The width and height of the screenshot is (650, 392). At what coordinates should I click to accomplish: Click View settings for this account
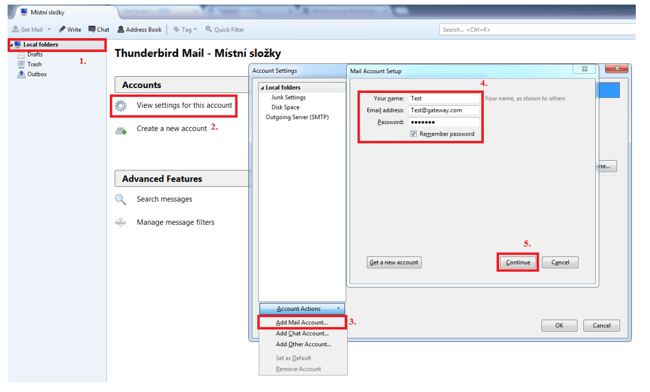click(x=184, y=105)
